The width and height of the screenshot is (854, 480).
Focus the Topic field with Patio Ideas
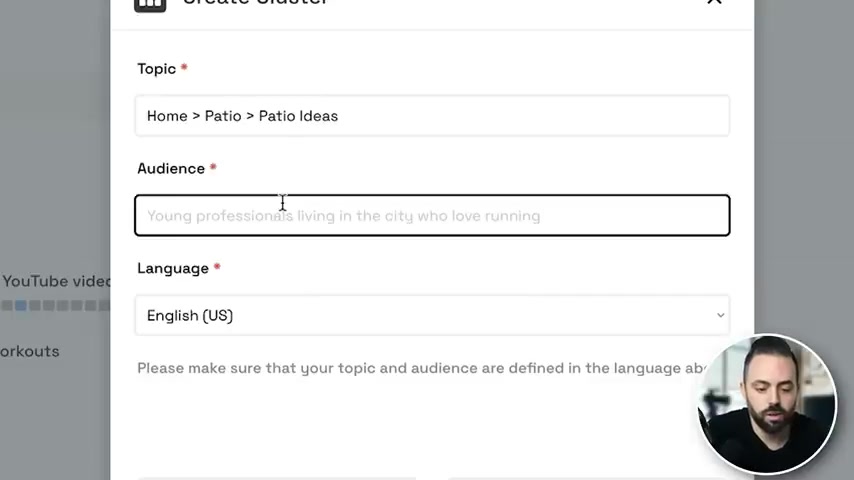(432, 116)
